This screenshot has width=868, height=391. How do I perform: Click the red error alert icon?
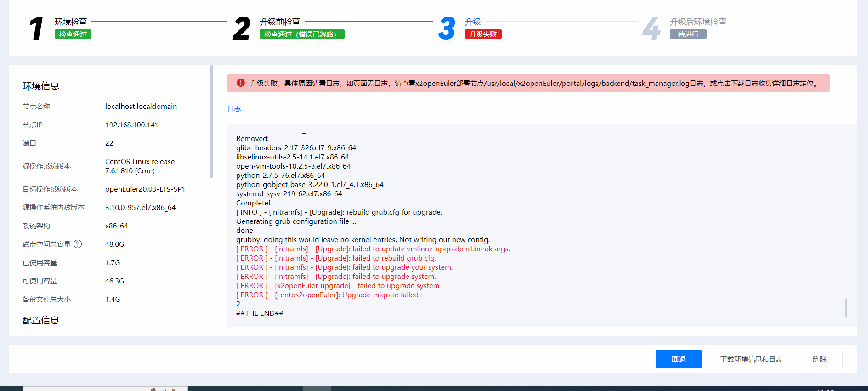[240, 83]
